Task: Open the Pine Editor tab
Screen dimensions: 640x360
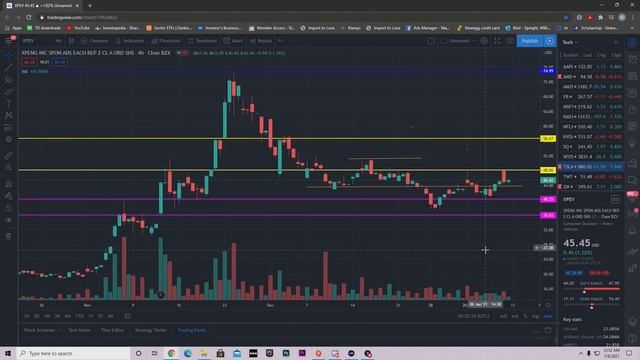Action: coord(113,330)
